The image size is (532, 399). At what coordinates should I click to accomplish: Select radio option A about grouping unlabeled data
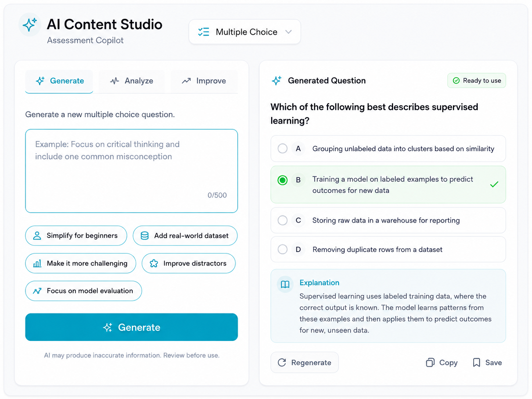[x=283, y=148]
